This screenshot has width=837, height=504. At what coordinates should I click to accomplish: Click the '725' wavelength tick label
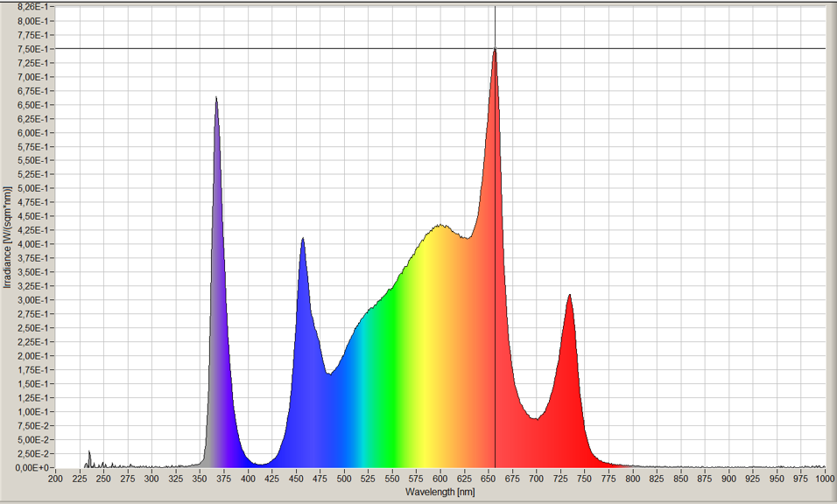tap(560, 479)
